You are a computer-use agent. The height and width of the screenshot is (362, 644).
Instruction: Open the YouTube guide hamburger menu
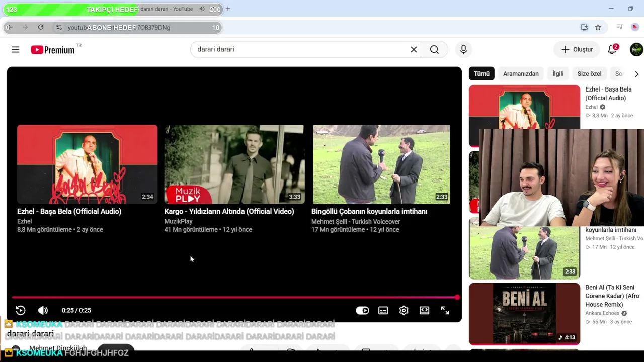point(16,49)
